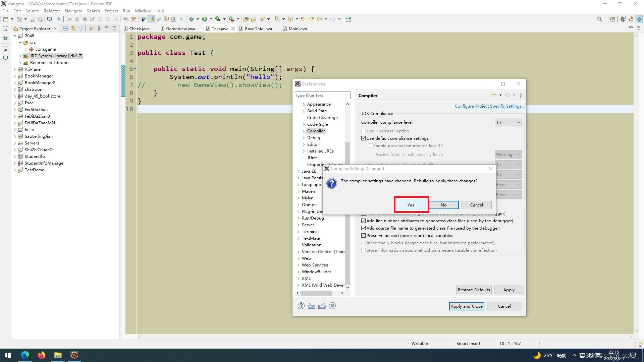Click the tip lightbulb in status bar
This screenshot has width=644, height=362.
640,344
